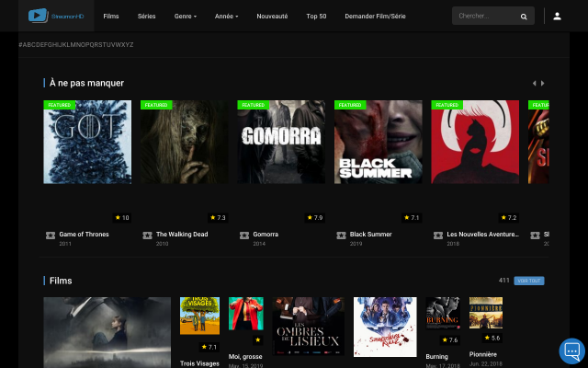Click the Gomorra poster thumbnail
The height and width of the screenshot is (368, 588).
[x=281, y=142]
